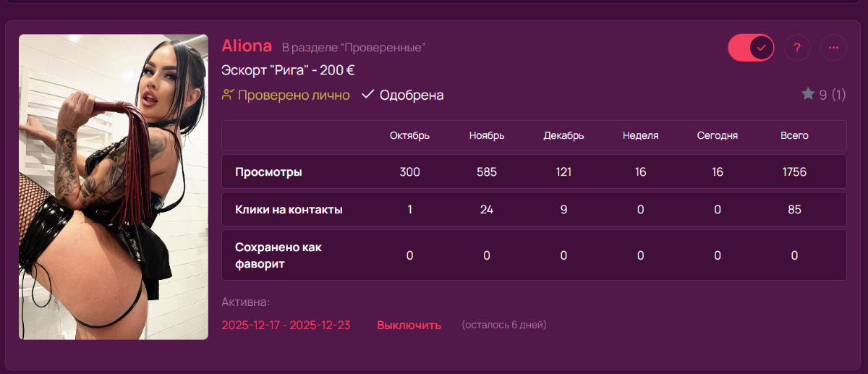
Task: Open the three-dots more options menu
Action: (833, 48)
